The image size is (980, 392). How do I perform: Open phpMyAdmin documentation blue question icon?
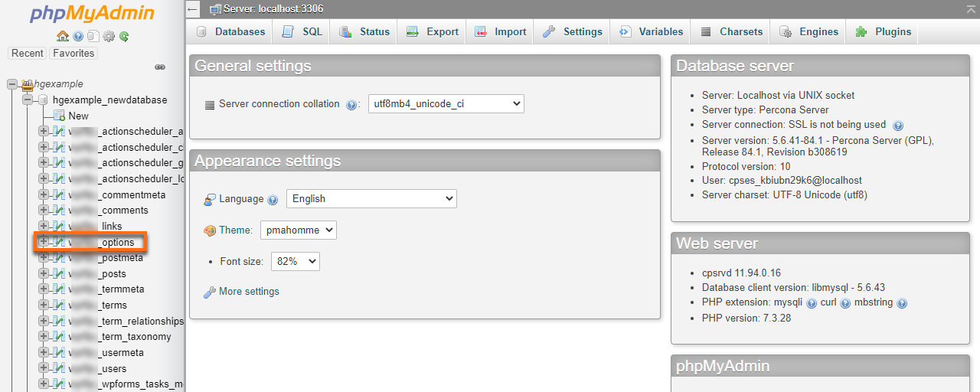pyautogui.click(x=79, y=36)
